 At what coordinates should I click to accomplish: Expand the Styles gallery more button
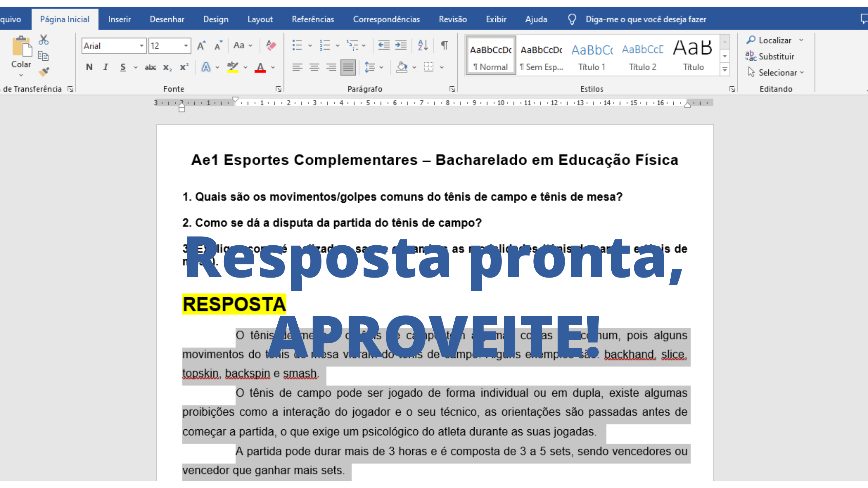[725, 69]
